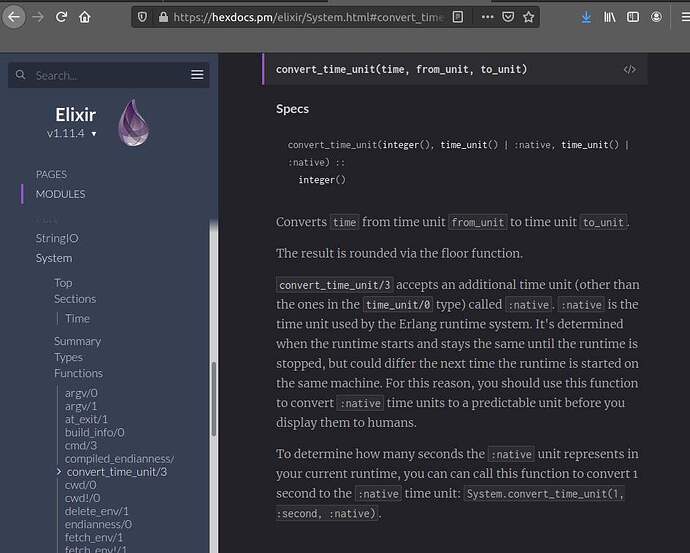This screenshot has height=553, width=690.
Task: Open the browser home page
Action: (84, 17)
